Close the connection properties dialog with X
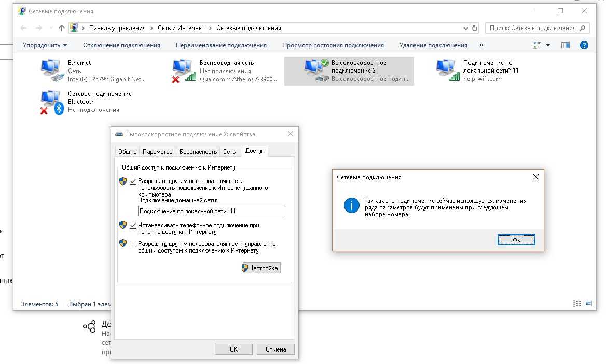The image size is (607, 364). coord(291,134)
